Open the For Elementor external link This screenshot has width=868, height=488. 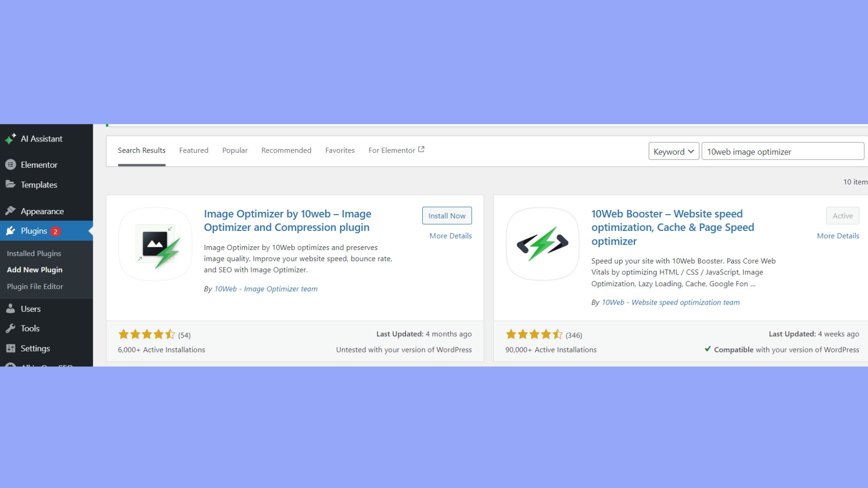396,150
